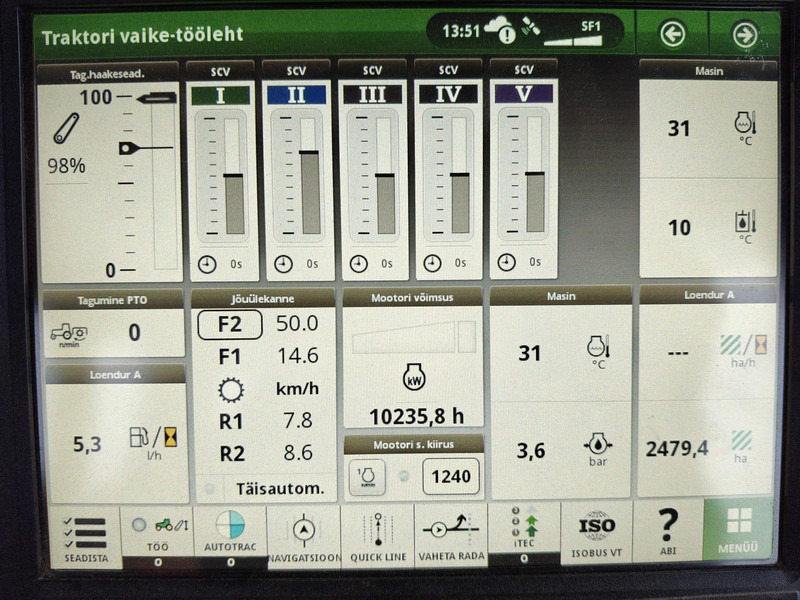Open SCV I timer setting
The height and width of the screenshot is (600, 800).
tap(222, 264)
